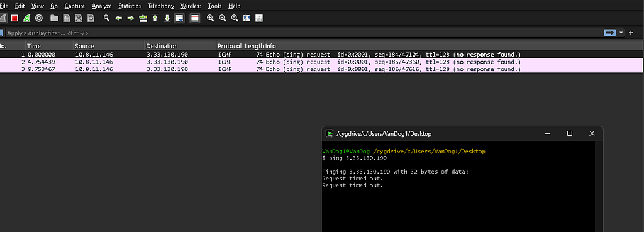Open the Help menu
Screen dimensions: 644x232
pyautogui.click(x=234, y=6)
